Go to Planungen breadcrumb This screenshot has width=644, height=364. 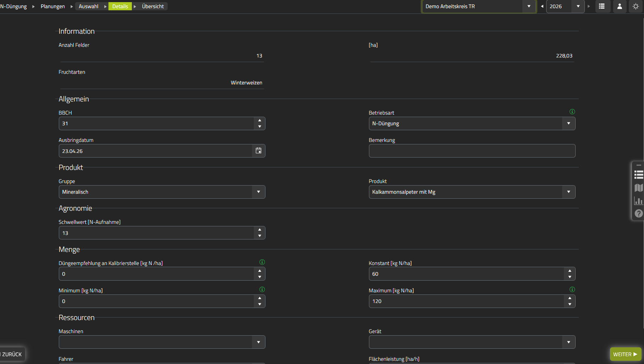pyautogui.click(x=53, y=6)
